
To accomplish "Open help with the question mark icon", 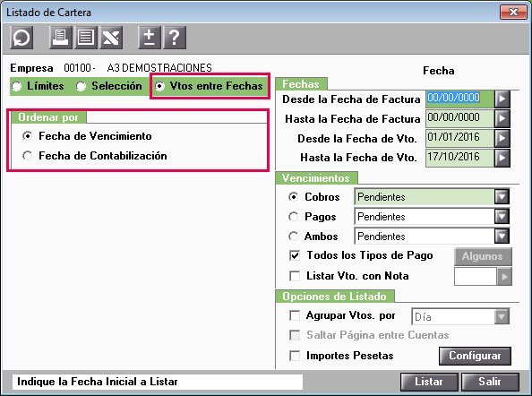I will [175, 38].
